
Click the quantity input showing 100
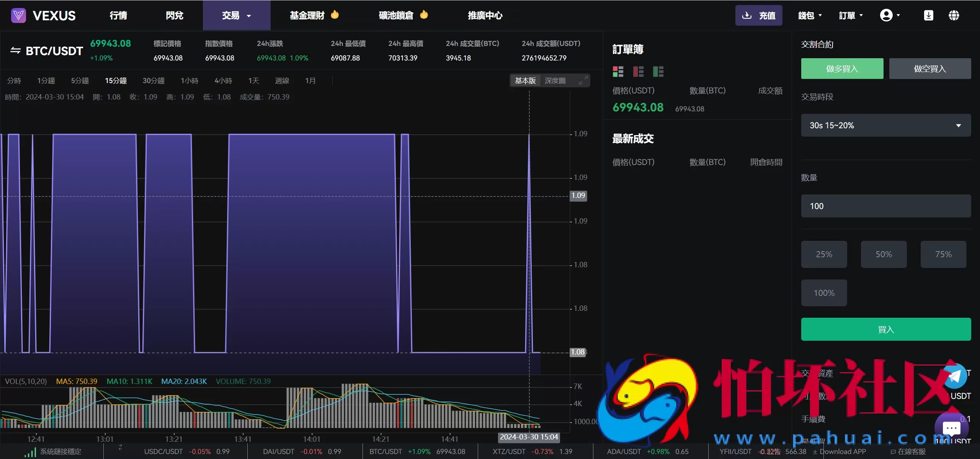(x=885, y=206)
